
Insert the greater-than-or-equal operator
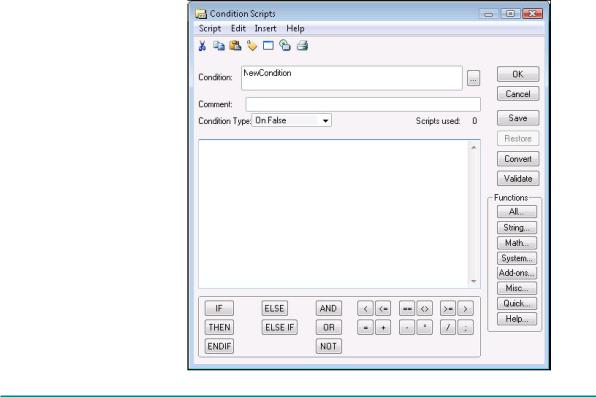pos(448,309)
